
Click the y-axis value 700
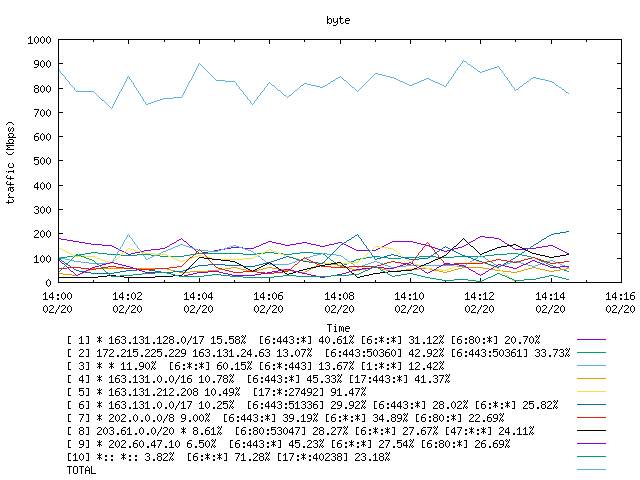pyautogui.click(x=42, y=113)
